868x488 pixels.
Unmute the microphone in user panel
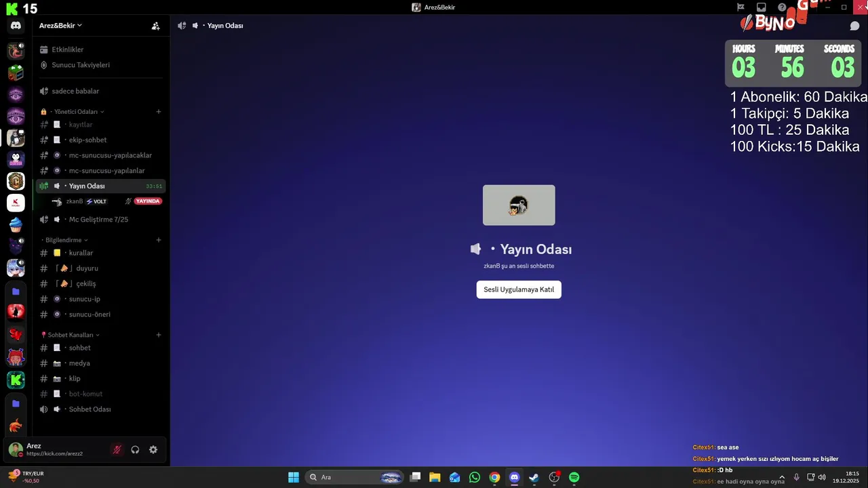(117, 449)
